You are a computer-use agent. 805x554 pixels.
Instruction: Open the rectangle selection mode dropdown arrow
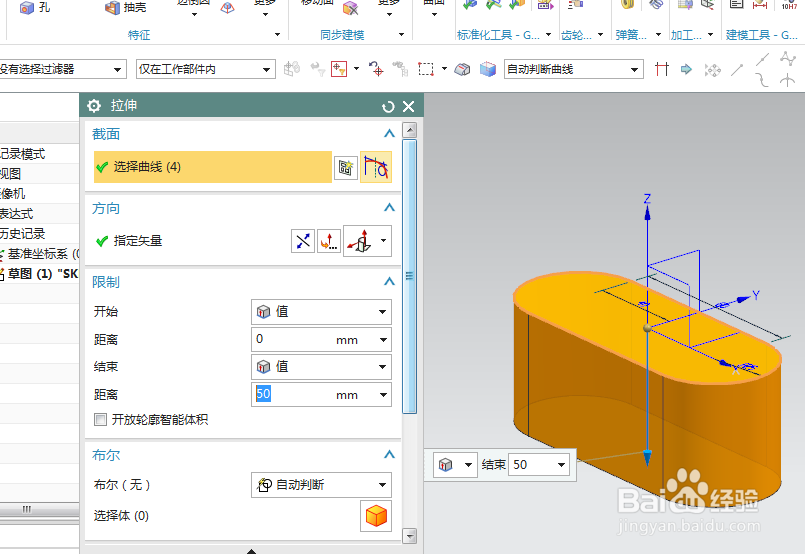pyautogui.click(x=444, y=69)
